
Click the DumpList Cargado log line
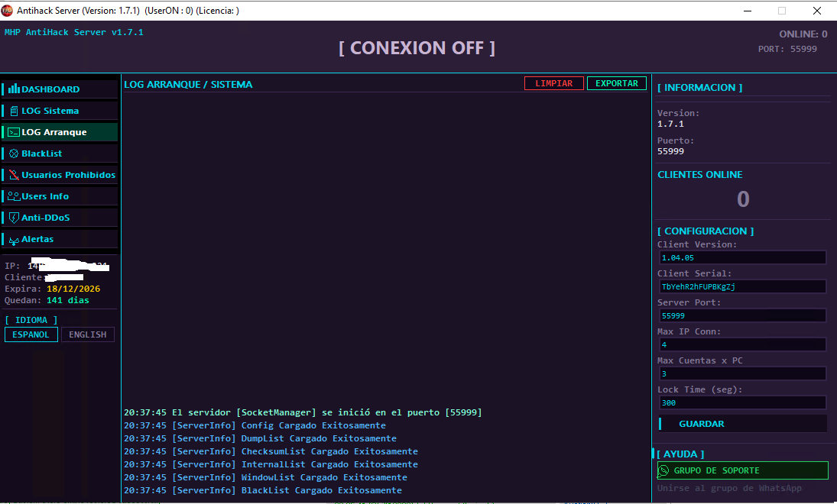pos(260,438)
